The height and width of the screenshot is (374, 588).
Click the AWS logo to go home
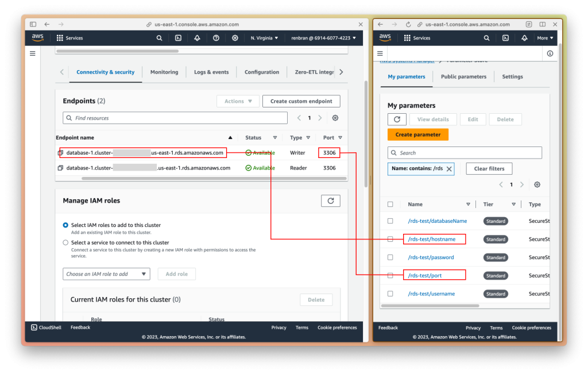click(x=37, y=37)
